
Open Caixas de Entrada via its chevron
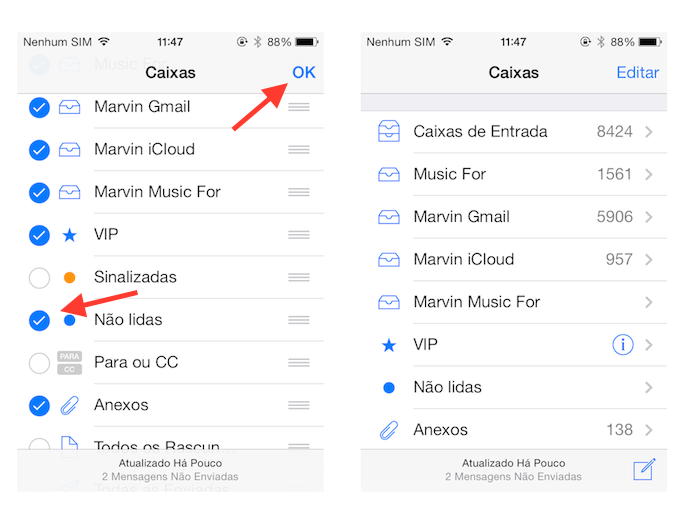pyautogui.click(x=649, y=132)
